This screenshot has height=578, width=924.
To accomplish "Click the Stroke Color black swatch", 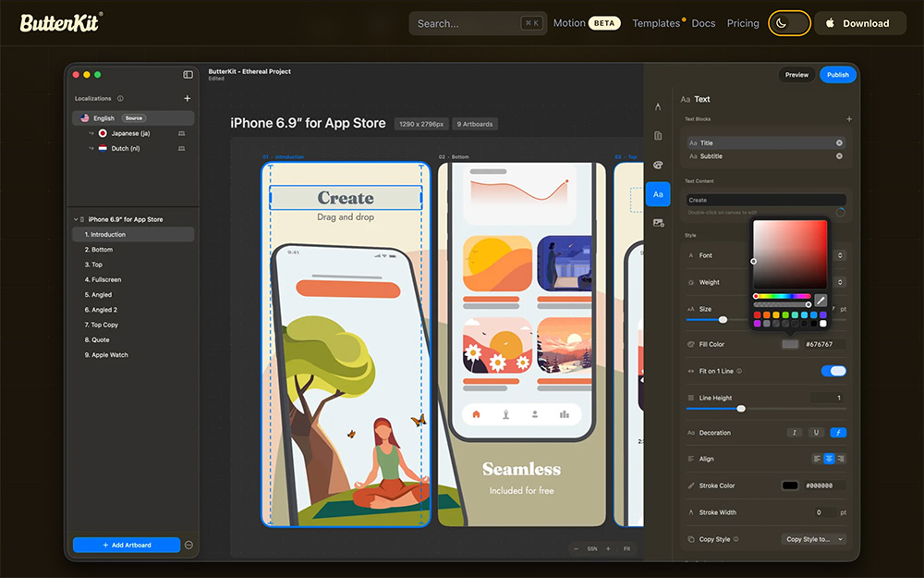I will pos(790,486).
